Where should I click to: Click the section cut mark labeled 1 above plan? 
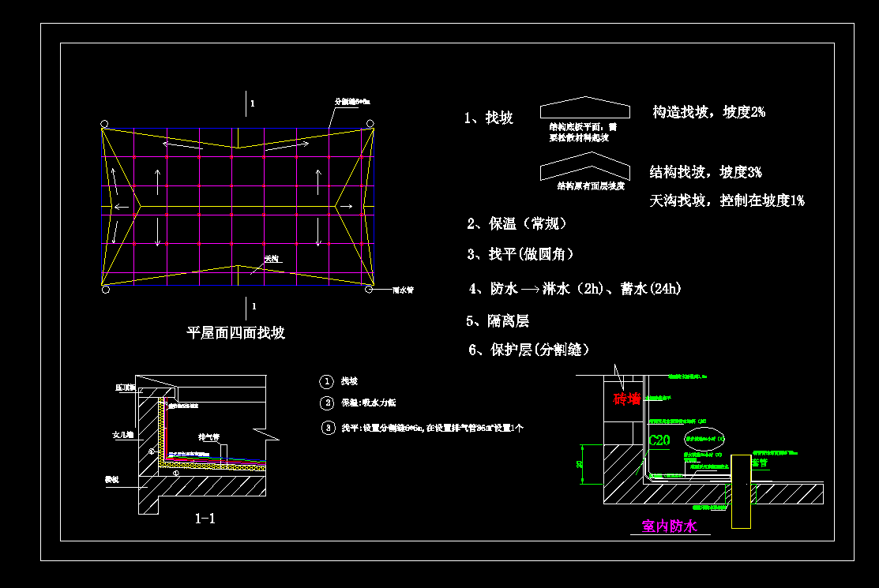(x=246, y=103)
